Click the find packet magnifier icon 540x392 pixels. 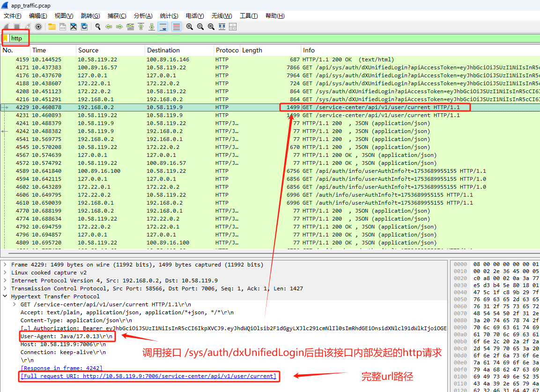click(x=98, y=27)
